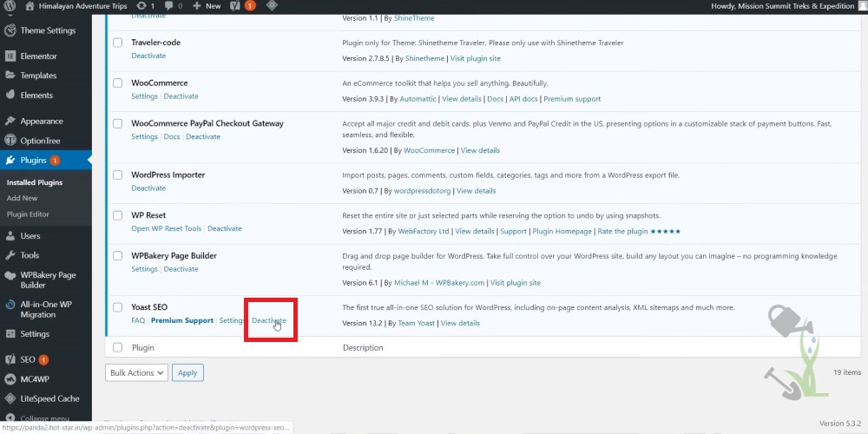Open the Bulk Actions dropdown
This screenshot has width=868, height=434.
click(136, 372)
